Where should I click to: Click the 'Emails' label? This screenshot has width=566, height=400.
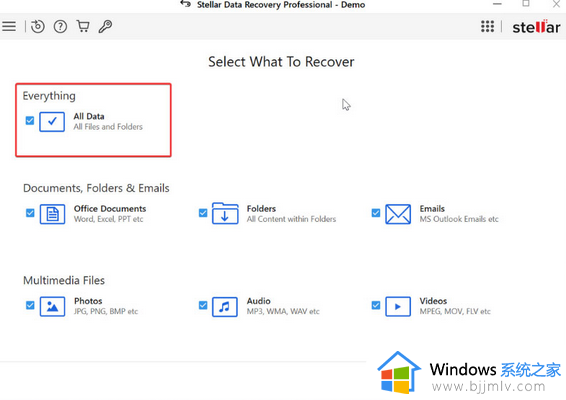tap(432, 209)
